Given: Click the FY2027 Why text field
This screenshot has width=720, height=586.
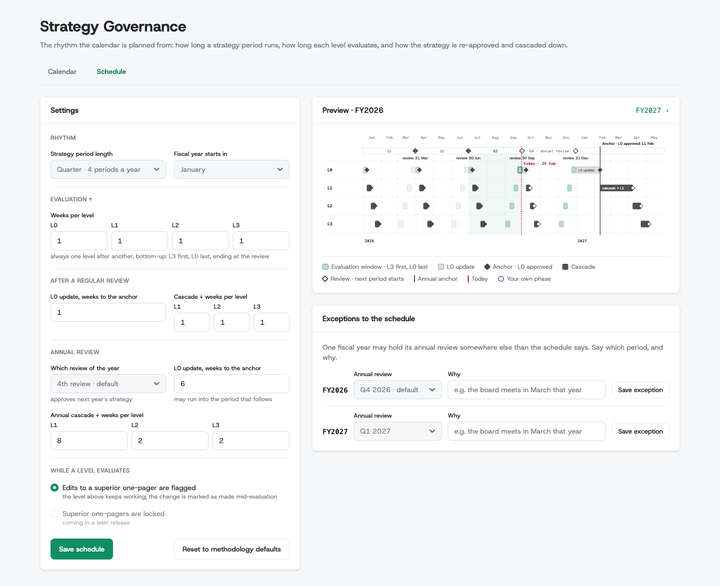Looking at the screenshot, I should tap(526, 431).
